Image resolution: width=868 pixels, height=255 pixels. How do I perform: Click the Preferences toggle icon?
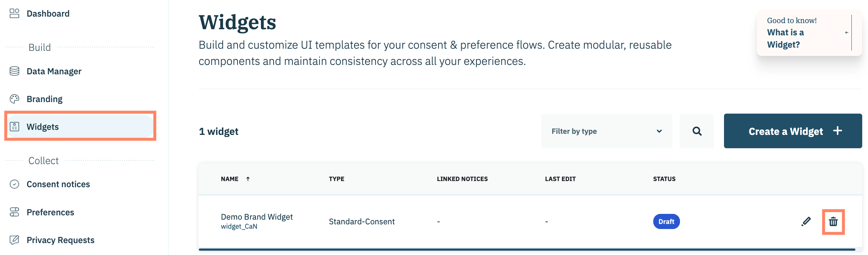pyautogui.click(x=14, y=212)
